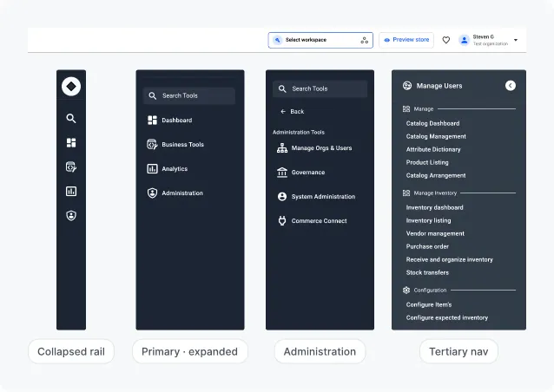The height and width of the screenshot is (392, 554).
Task: Open Attribute Dictionary link
Action: click(x=433, y=150)
